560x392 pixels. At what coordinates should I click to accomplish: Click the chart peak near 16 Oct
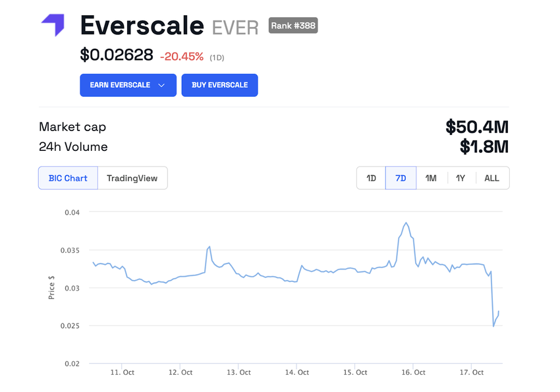point(406,223)
